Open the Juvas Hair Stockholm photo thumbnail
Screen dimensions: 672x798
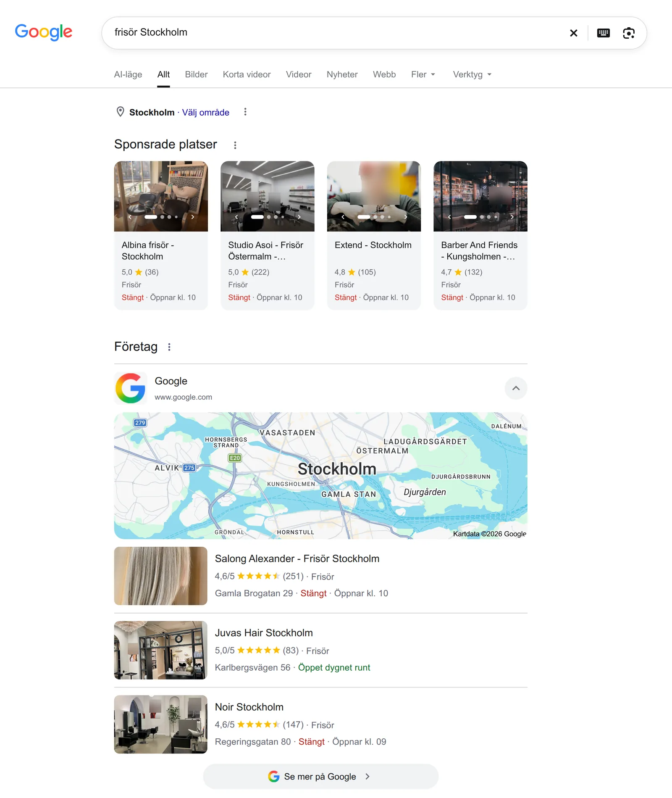[160, 650]
